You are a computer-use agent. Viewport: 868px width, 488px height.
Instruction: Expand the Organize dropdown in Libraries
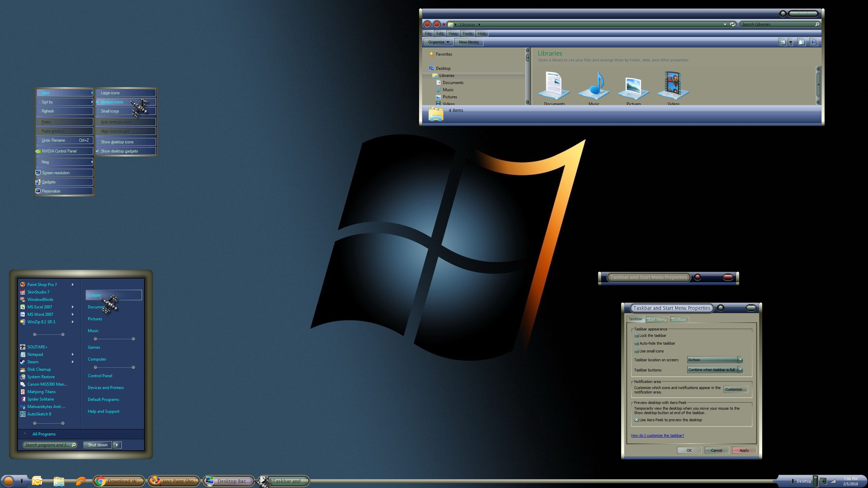coord(438,42)
